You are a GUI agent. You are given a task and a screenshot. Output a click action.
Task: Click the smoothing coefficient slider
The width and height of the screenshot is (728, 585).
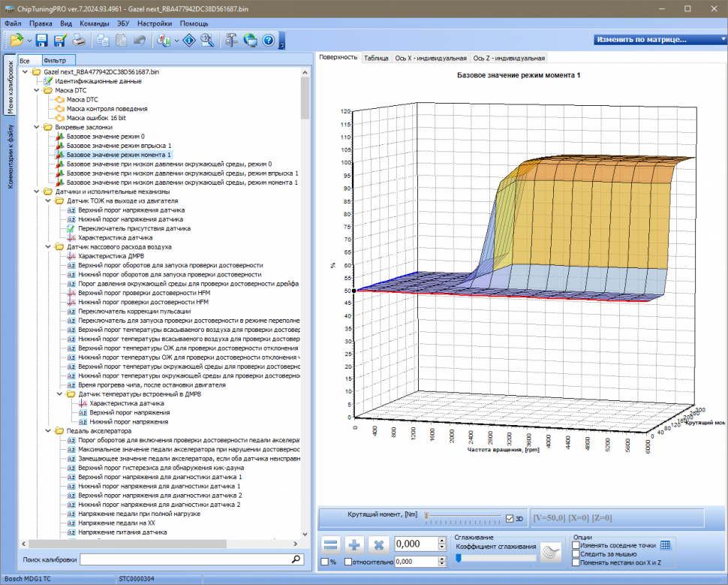(x=495, y=558)
